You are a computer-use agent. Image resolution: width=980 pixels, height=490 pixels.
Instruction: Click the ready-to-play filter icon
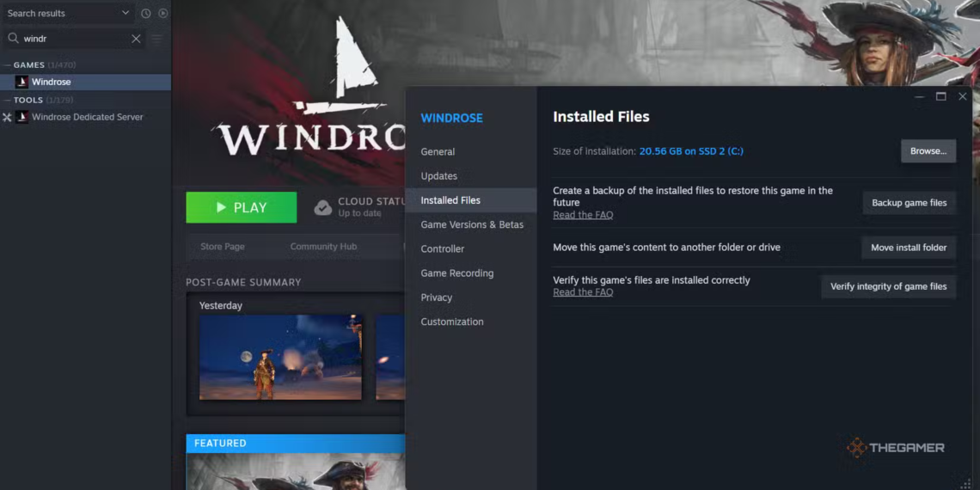click(x=162, y=13)
